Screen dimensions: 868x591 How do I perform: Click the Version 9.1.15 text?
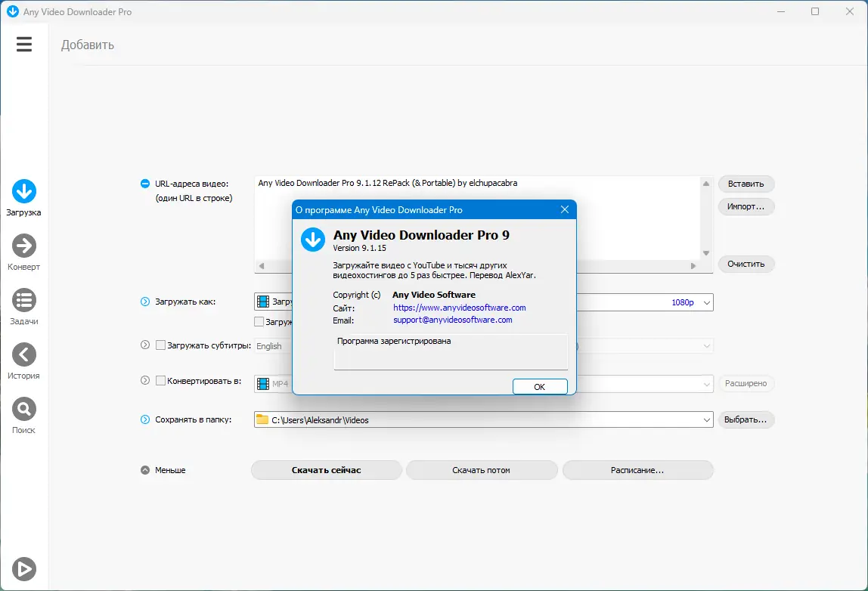click(x=359, y=248)
